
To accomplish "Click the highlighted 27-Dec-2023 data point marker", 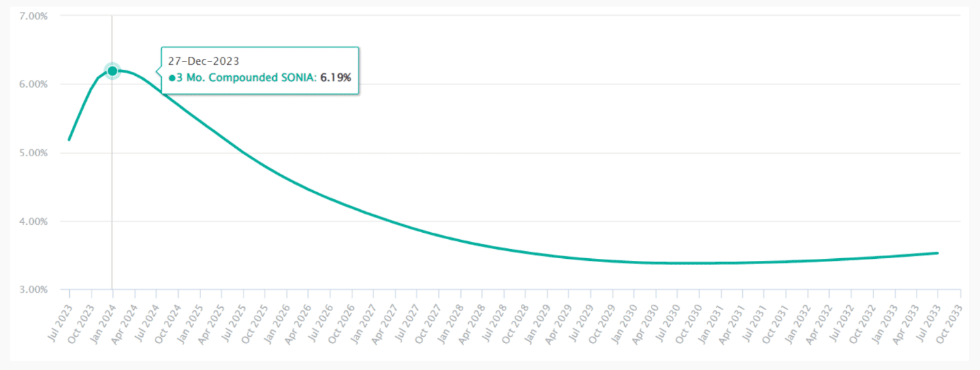I will [112, 71].
